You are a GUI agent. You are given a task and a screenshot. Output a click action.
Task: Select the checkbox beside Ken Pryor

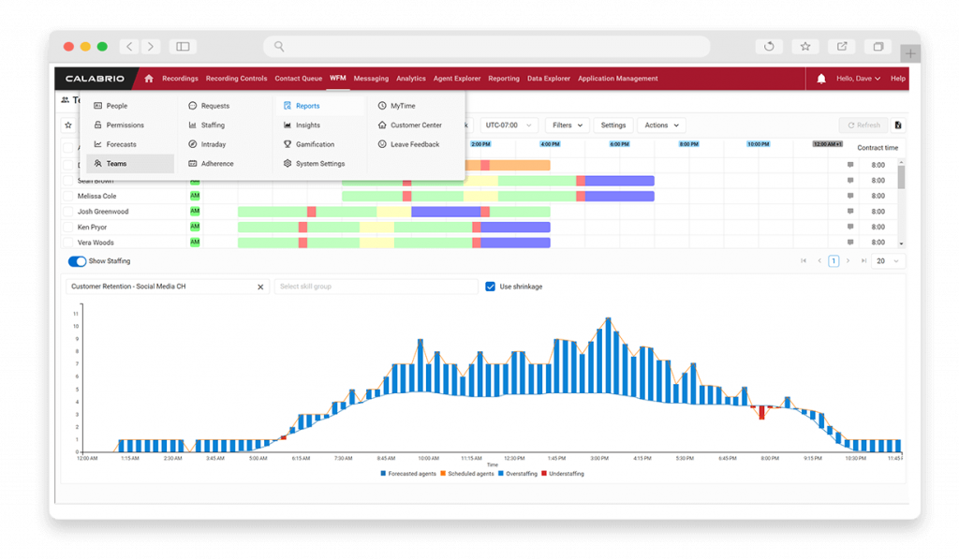67,226
